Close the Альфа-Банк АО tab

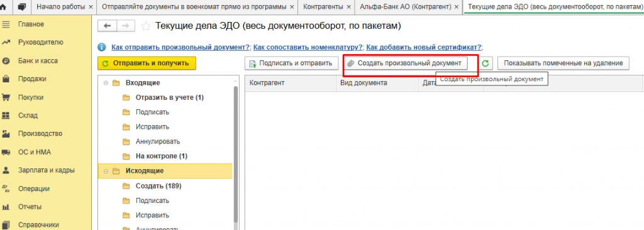(x=457, y=8)
